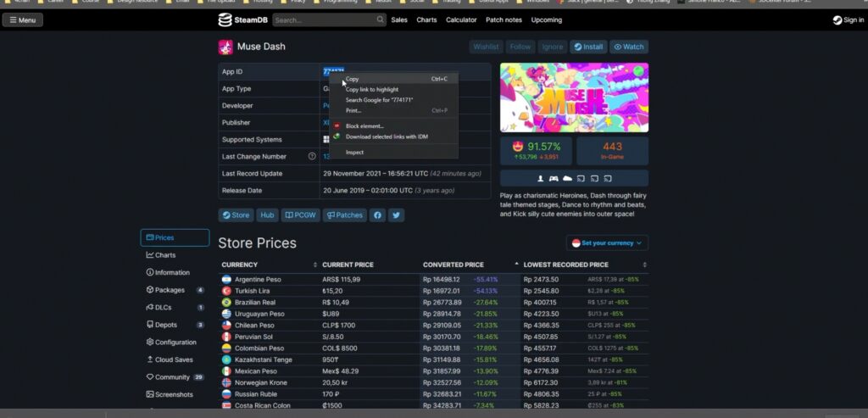Choose Download selected links with IDM
This screenshot has width=868, height=418.
pos(393,137)
